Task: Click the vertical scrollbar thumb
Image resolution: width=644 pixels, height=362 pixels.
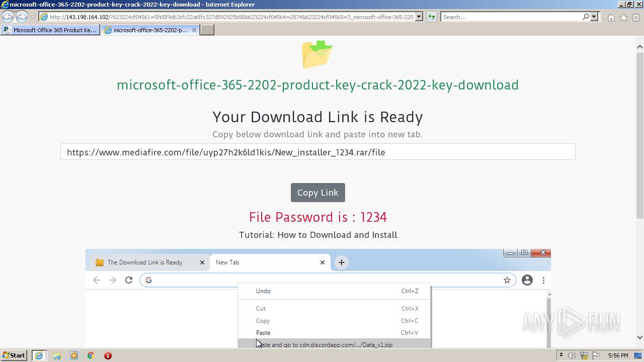Action: pos(639,135)
